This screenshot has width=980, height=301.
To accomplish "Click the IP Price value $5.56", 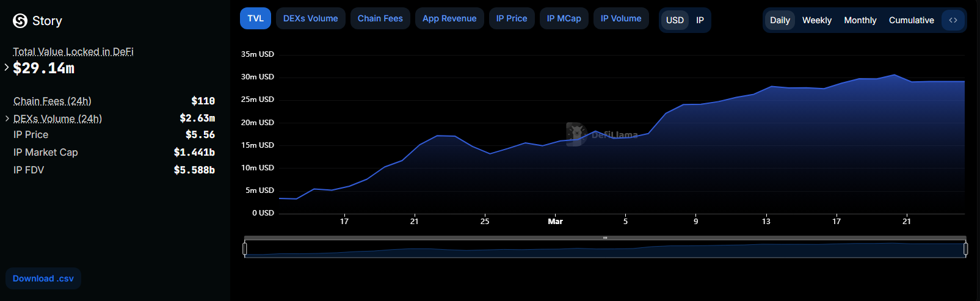I will click(x=200, y=134).
